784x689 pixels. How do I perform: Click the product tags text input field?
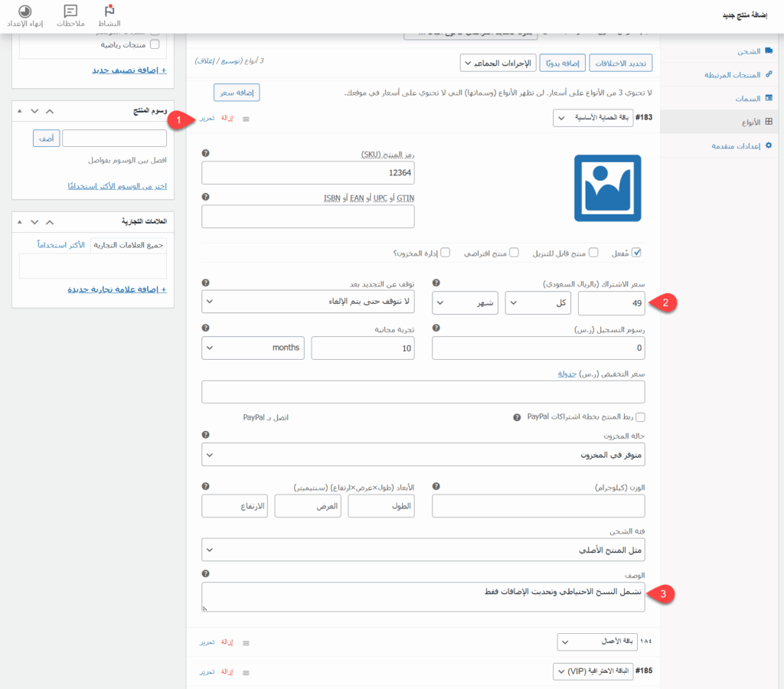[x=115, y=139]
